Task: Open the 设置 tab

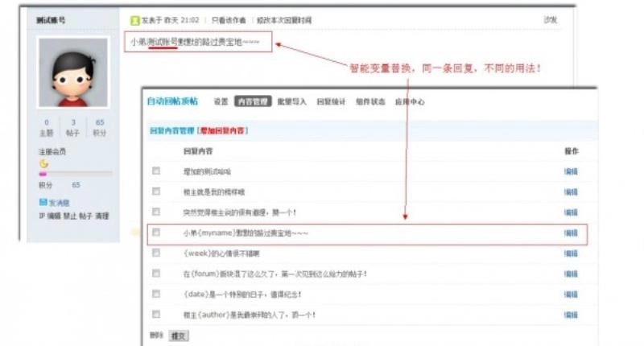Action: [x=221, y=101]
